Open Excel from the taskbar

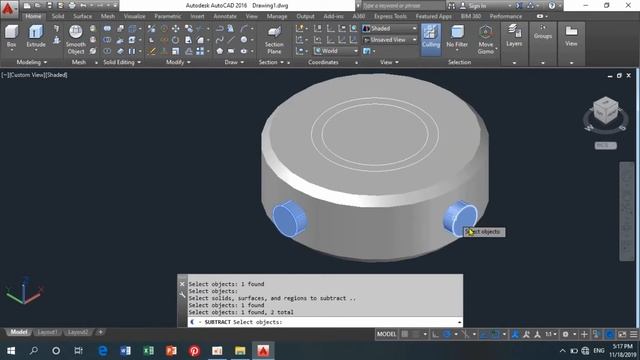coord(148,351)
